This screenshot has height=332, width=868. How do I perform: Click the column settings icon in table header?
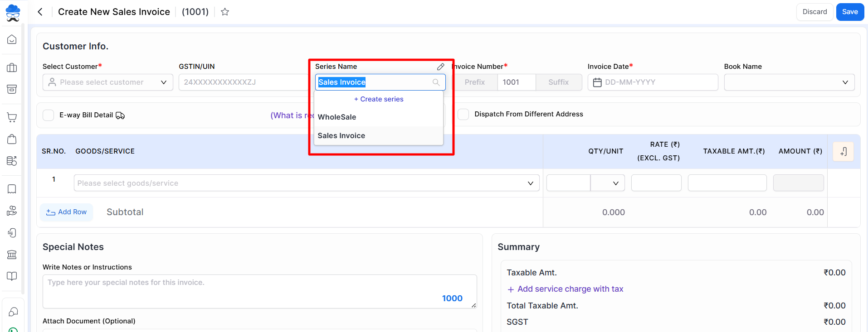click(x=843, y=152)
